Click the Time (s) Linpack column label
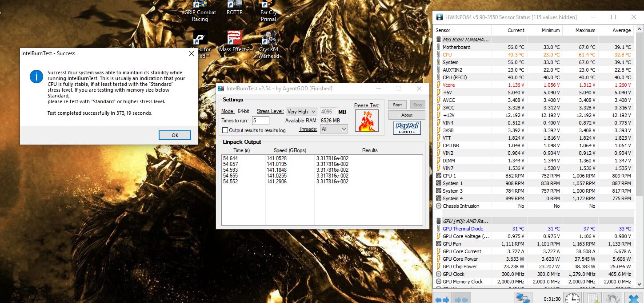644x303 pixels. click(x=241, y=150)
